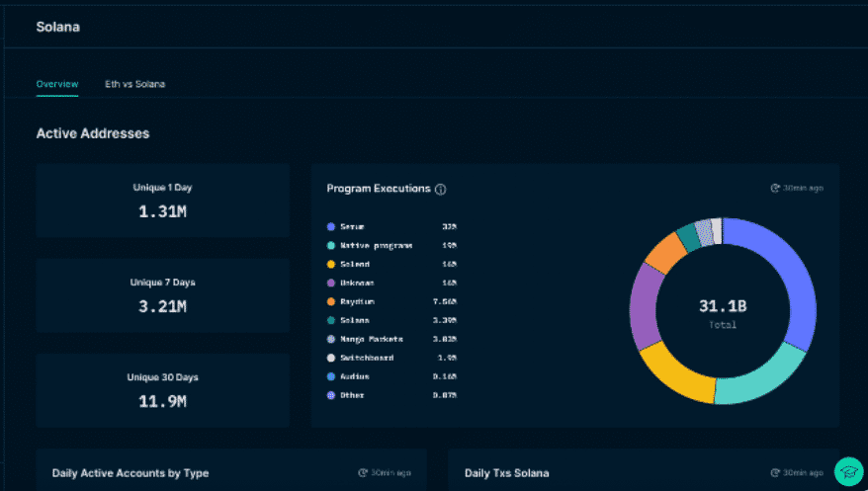The width and height of the screenshot is (868, 491).
Task: Click the 31.1B total value
Action: [x=723, y=306]
